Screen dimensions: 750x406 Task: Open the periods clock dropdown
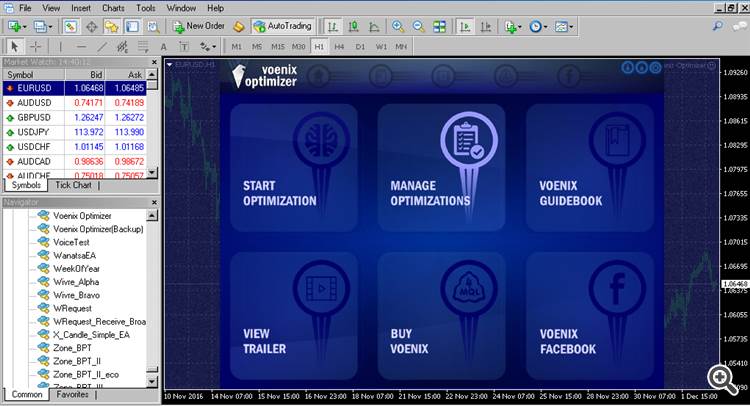click(538, 26)
